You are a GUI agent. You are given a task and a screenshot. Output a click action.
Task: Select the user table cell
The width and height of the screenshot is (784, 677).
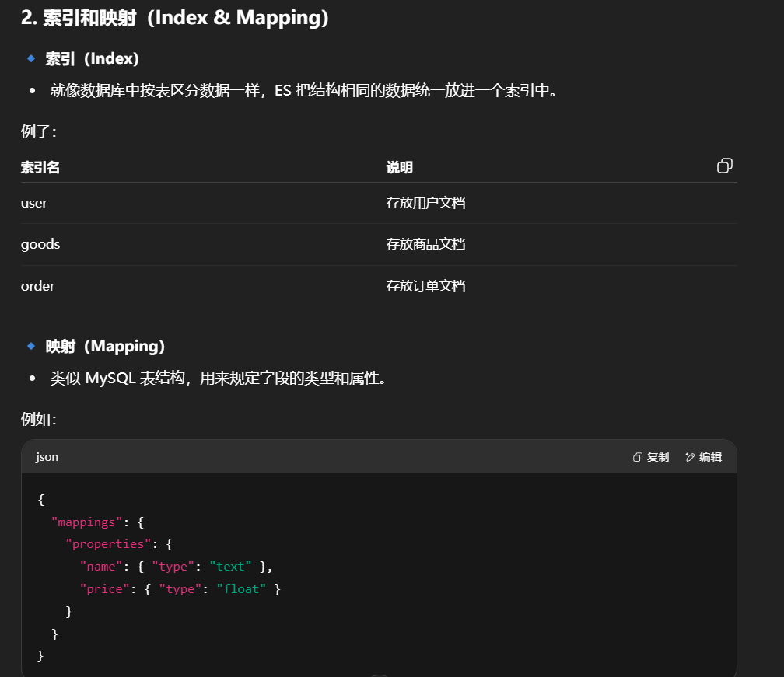34,203
